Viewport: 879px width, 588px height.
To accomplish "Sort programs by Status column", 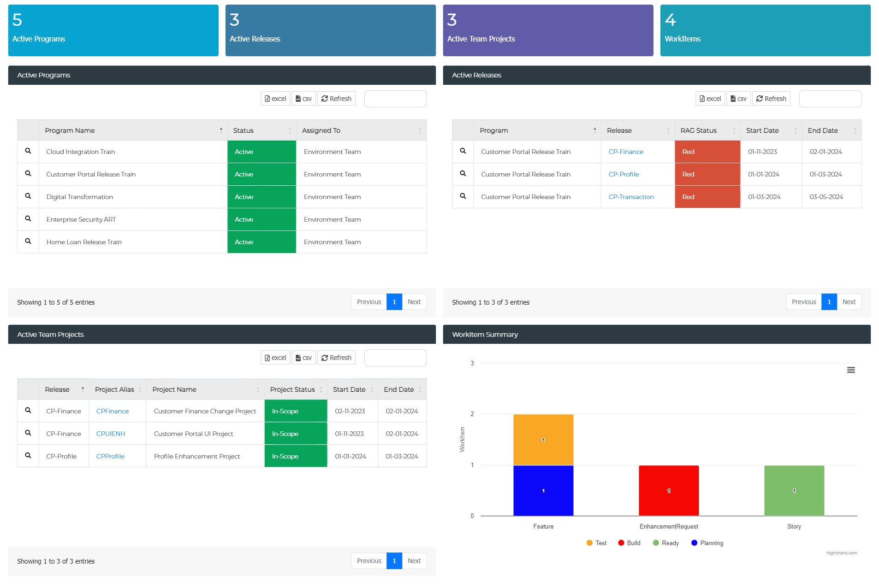I will coord(261,130).
